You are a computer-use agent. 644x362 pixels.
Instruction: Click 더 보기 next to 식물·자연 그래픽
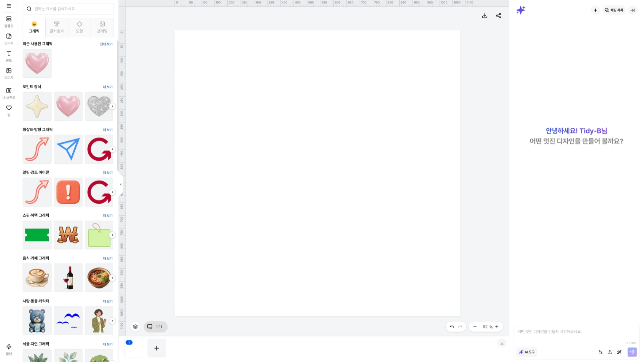click(x=108, y=344)
